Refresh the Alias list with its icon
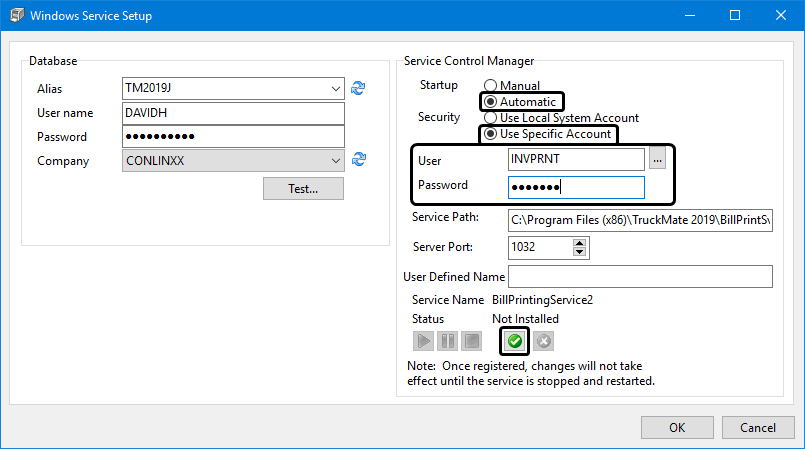The height and width of the screenshot is (449, 805). (x=358, y=88)
